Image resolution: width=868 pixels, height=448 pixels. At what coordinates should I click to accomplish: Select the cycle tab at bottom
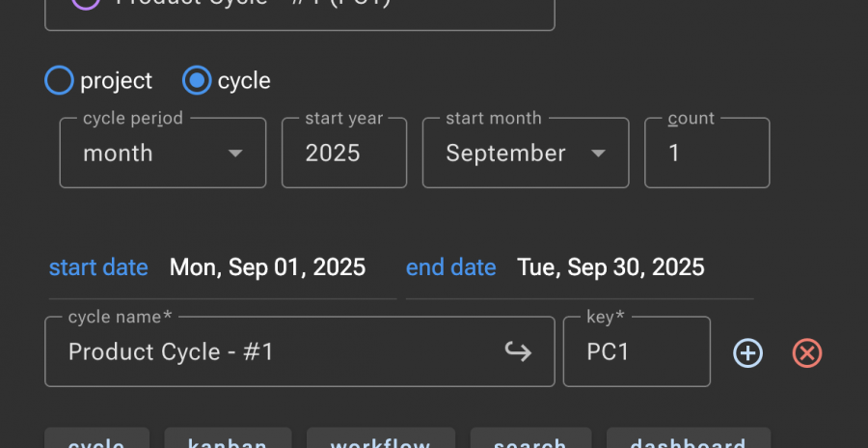96,440
